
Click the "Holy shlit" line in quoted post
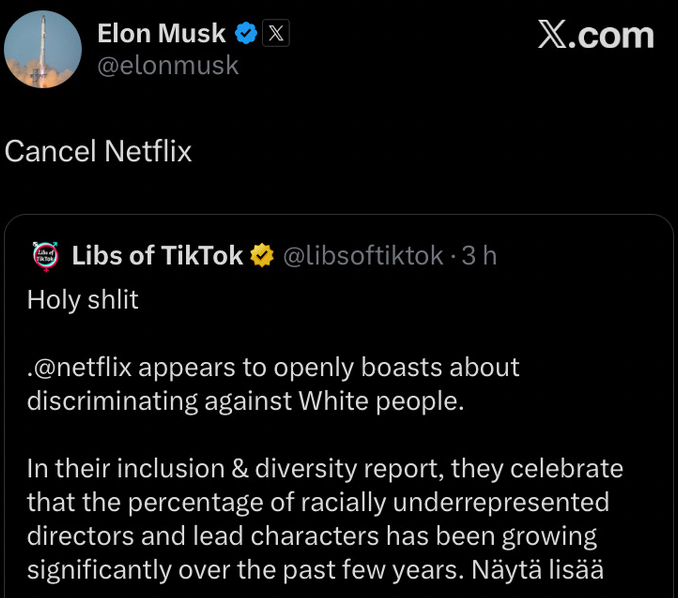[82, 299]
